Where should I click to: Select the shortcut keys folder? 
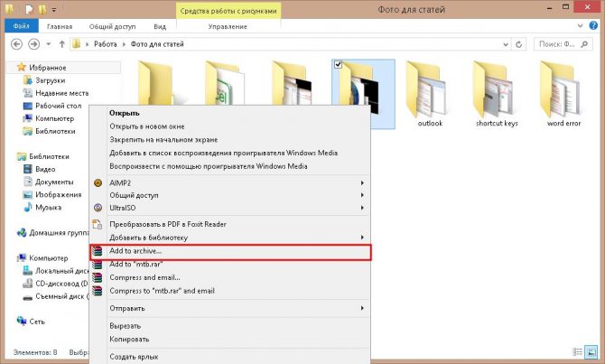[497, 94]
